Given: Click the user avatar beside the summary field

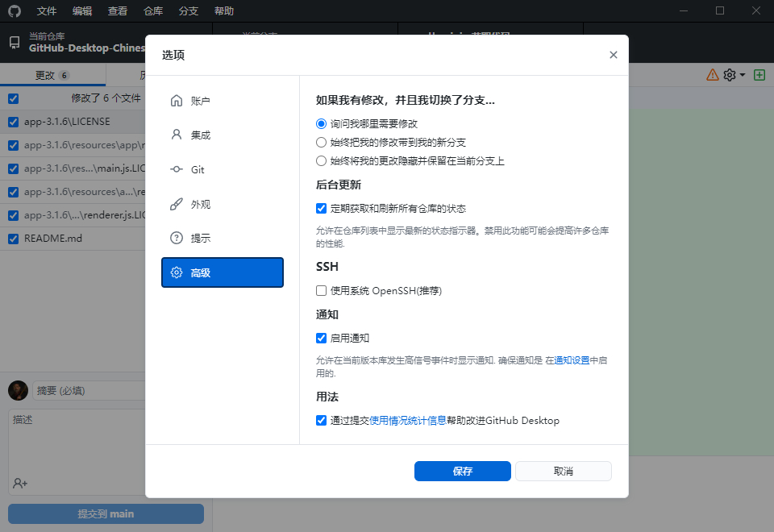Looking at the screenshot, I should (19, 390).
